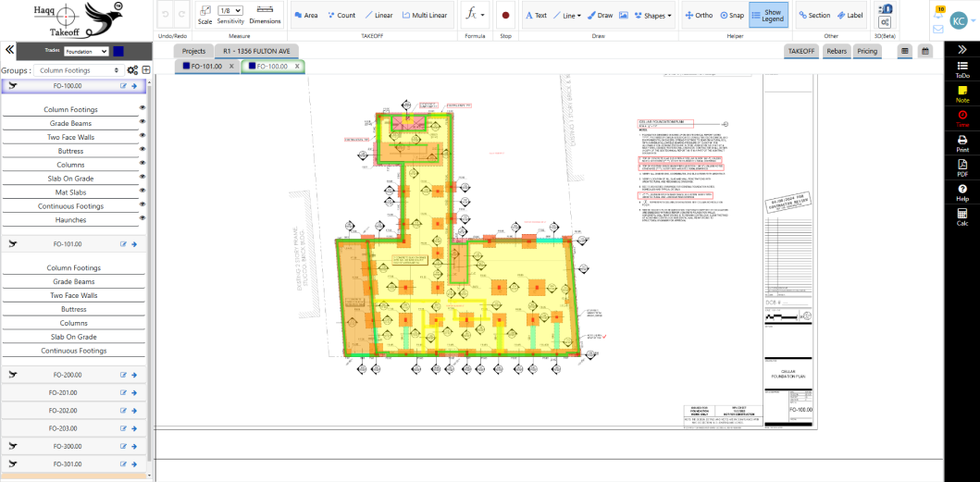
Task: Select the Area takeoff tool
Action: coord(304,16)
